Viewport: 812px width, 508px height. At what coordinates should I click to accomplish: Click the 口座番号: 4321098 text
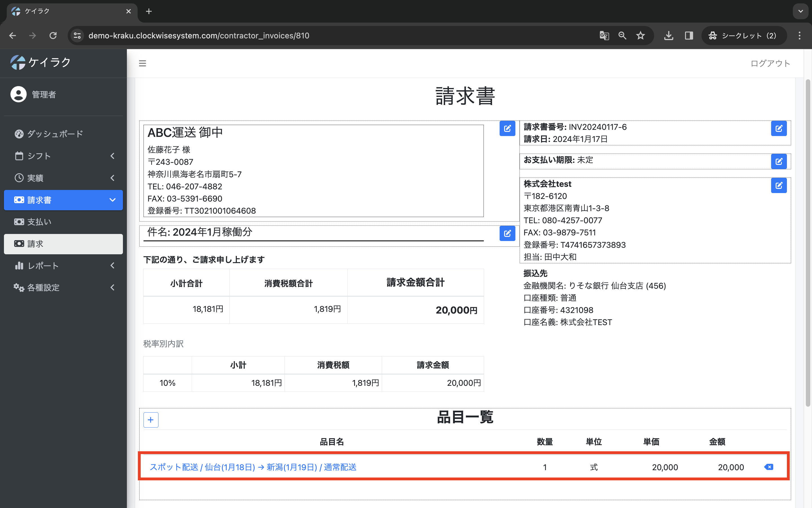point(558,310)
